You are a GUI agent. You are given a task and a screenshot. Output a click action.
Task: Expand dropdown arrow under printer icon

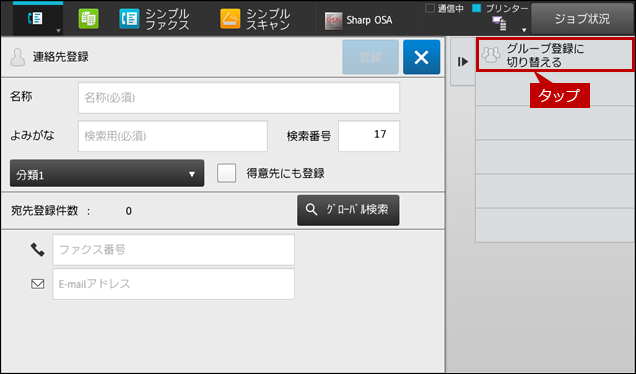point(524,30)
